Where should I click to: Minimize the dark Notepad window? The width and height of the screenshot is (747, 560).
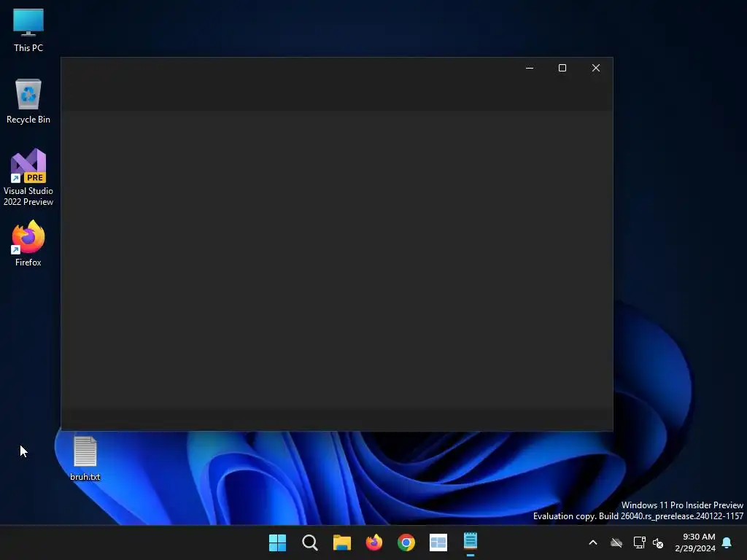coord(530,68)
